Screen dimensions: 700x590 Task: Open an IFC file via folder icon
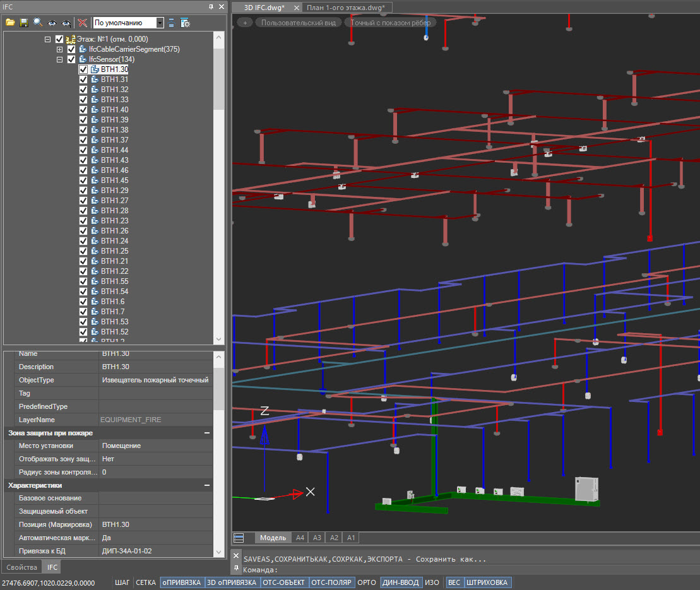10,23
